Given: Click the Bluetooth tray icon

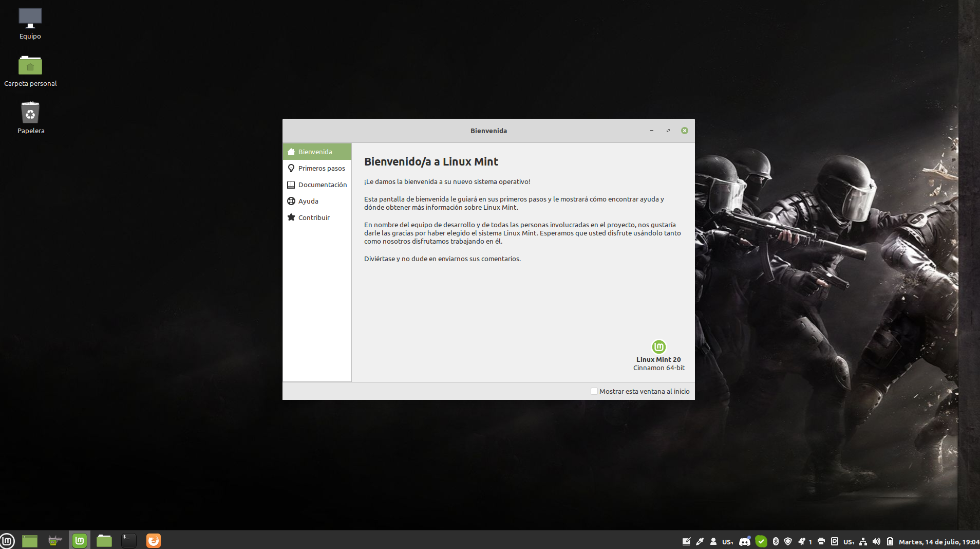Looking at the screenshot, I should coord(776,541).
